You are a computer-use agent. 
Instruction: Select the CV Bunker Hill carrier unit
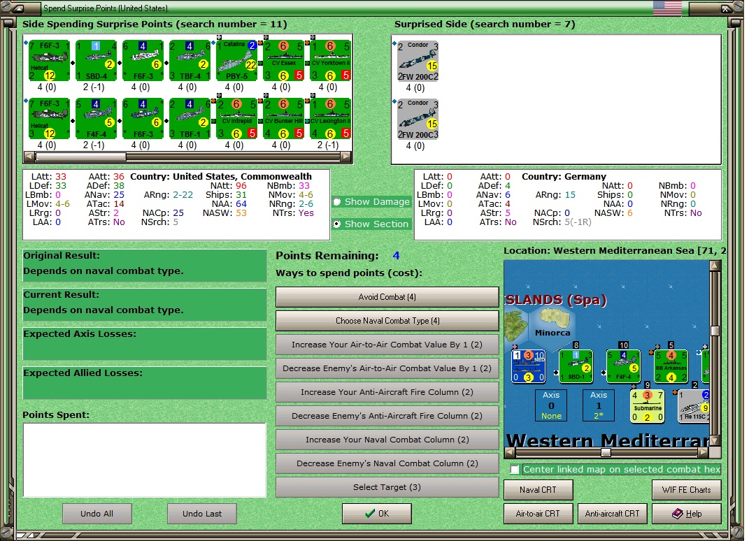[284, 118]
